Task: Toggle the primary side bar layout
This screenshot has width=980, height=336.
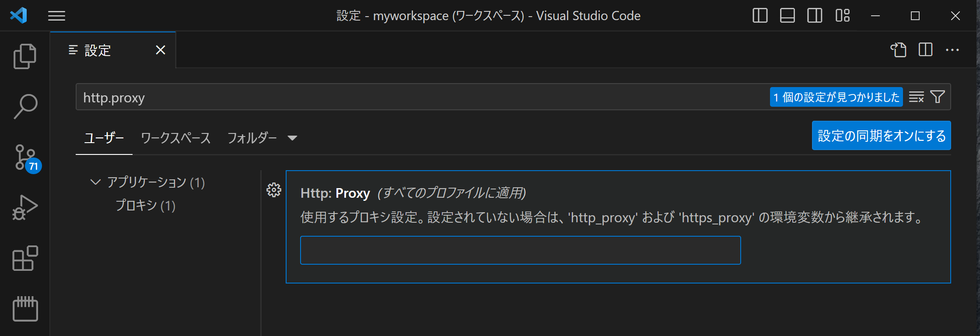Action: coord(760,16)
